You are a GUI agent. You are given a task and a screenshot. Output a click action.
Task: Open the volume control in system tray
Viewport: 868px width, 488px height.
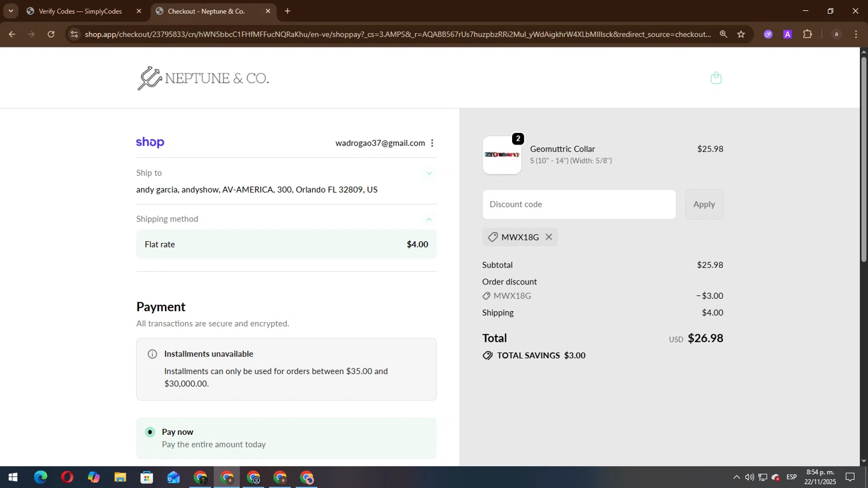(x=749, y=478)
